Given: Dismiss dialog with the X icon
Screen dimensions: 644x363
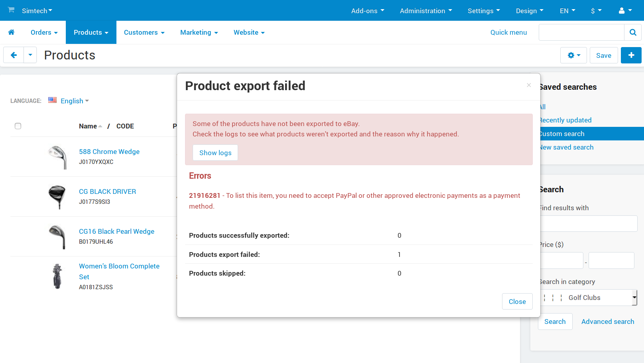Looking at the screenshot, I should click(529, 85).
